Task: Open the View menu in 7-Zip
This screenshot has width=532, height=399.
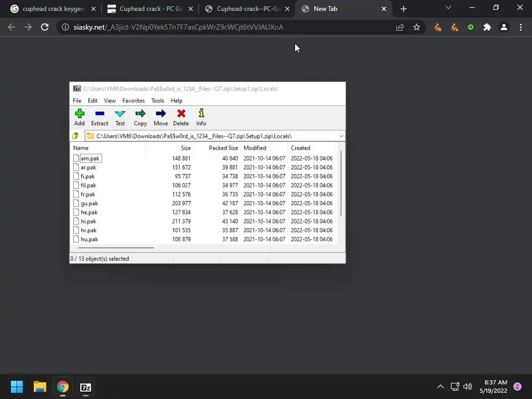Action: (110, 100)
